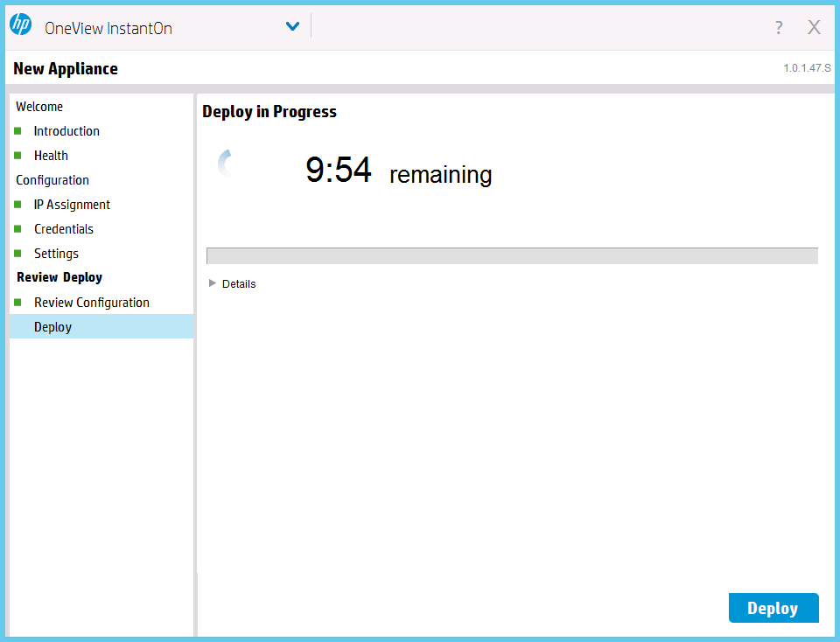Click the Welcome section heading
The height and width of the screenshot is (642, 840).
coord(39,107)
